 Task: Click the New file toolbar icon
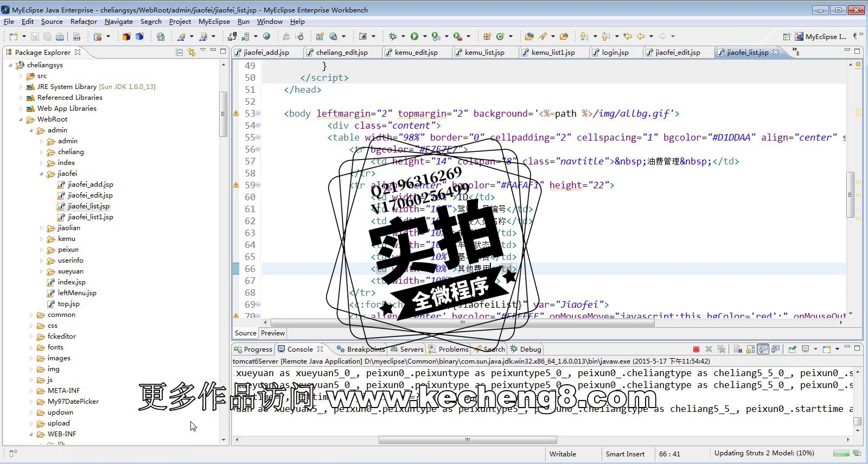[x=14, y=36]
